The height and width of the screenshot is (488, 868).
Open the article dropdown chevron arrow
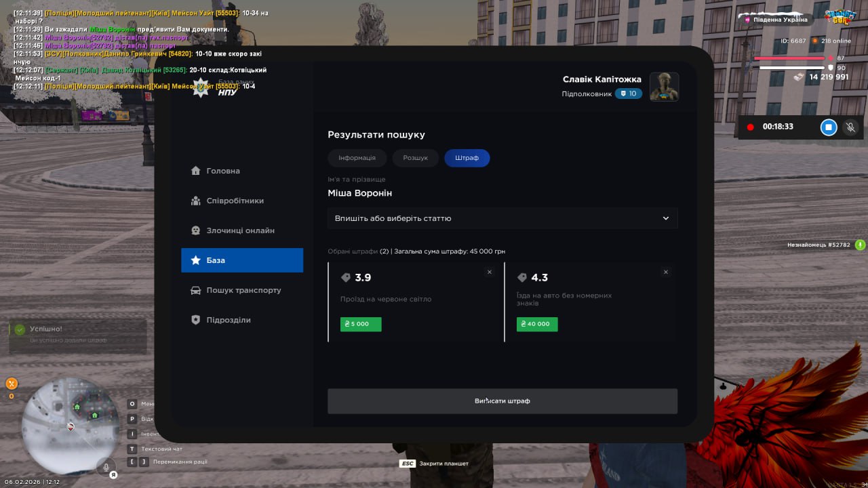tap(666, 218)
